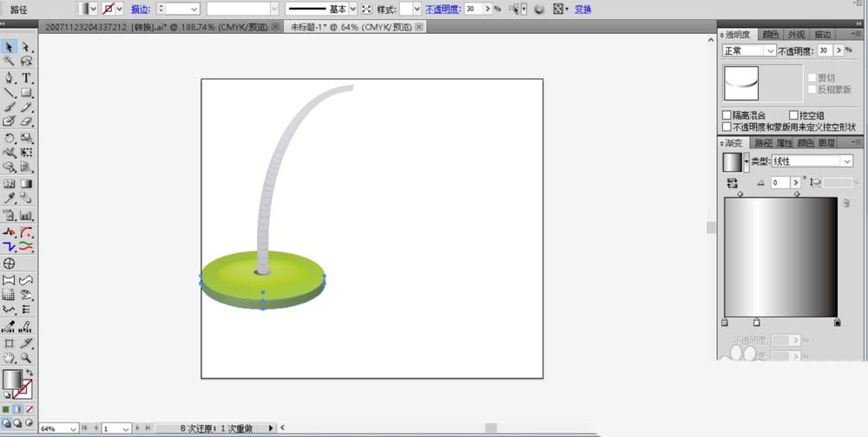Select the Eraser tool

pos(26,121)
